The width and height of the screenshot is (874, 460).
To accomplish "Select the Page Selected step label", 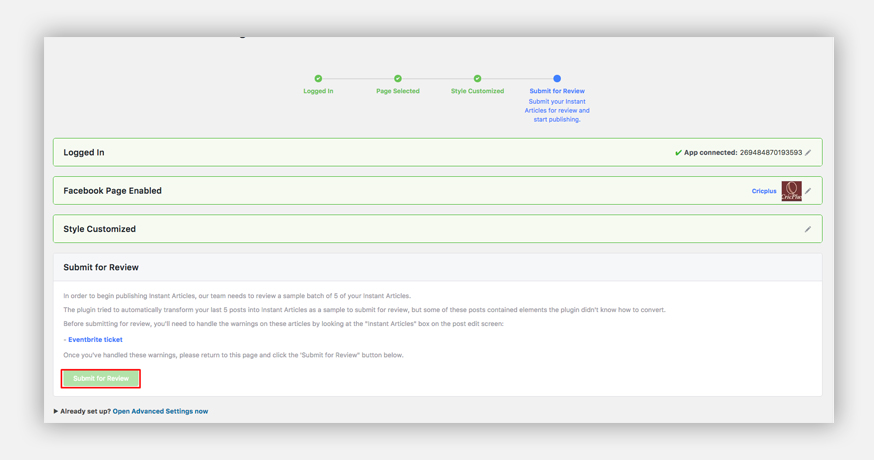I will 398,91.
